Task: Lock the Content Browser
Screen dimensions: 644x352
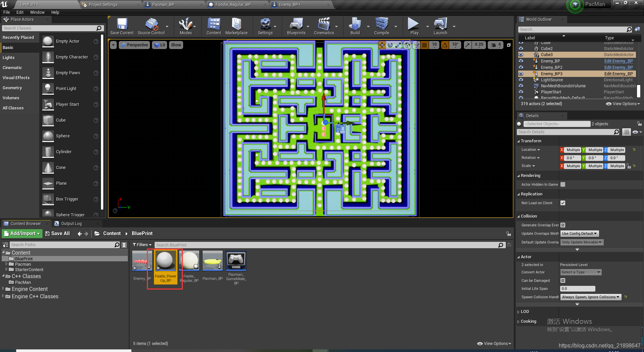Action: point(508,233)
